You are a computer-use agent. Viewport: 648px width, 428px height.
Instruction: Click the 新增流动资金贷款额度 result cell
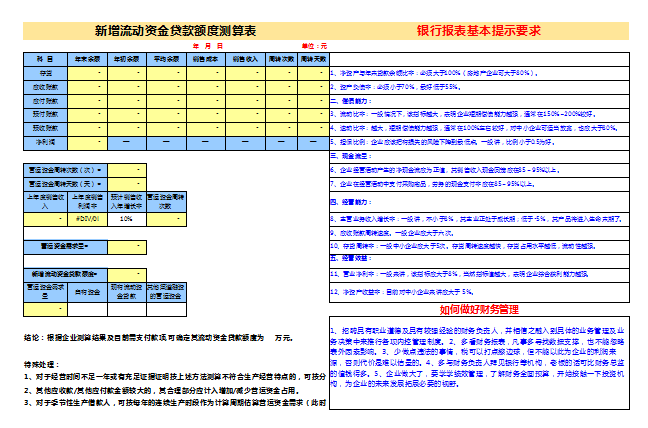tap(127, 273)
